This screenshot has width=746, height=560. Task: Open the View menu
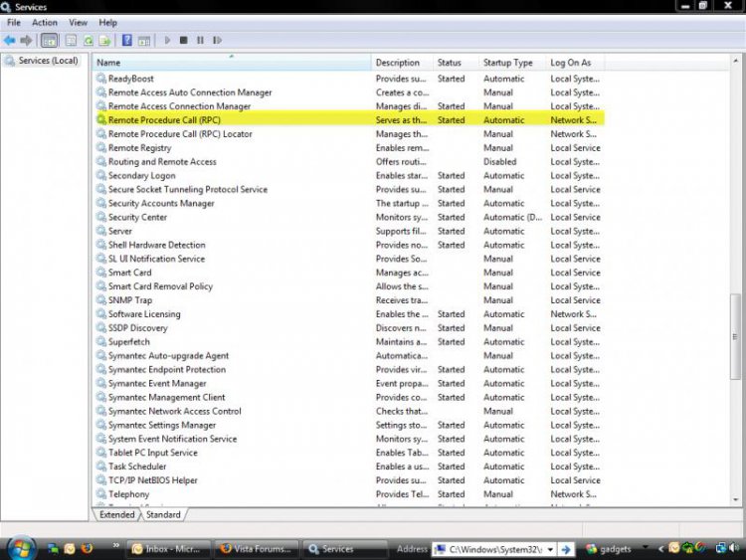(78, 22)
